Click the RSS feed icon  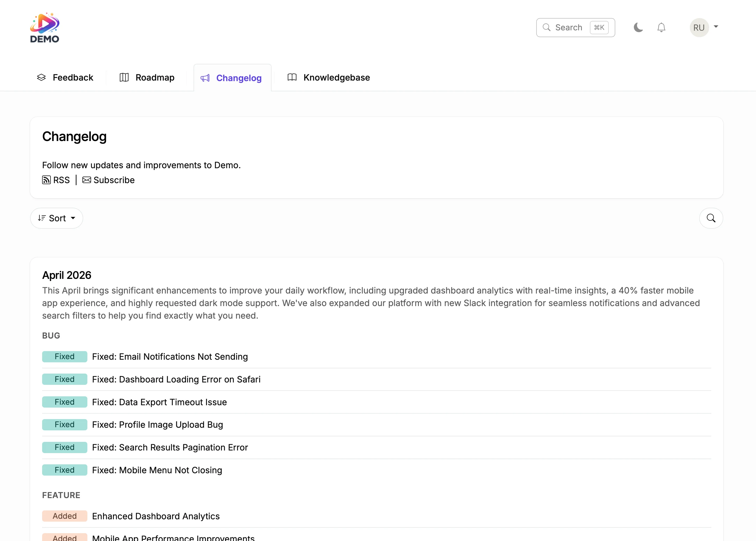[46, 180]
